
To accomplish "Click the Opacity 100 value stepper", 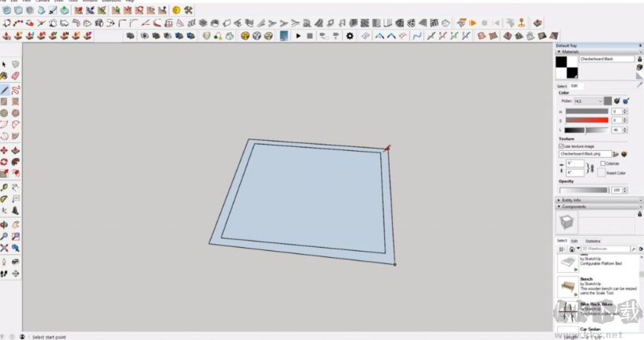I will point(625,190).
